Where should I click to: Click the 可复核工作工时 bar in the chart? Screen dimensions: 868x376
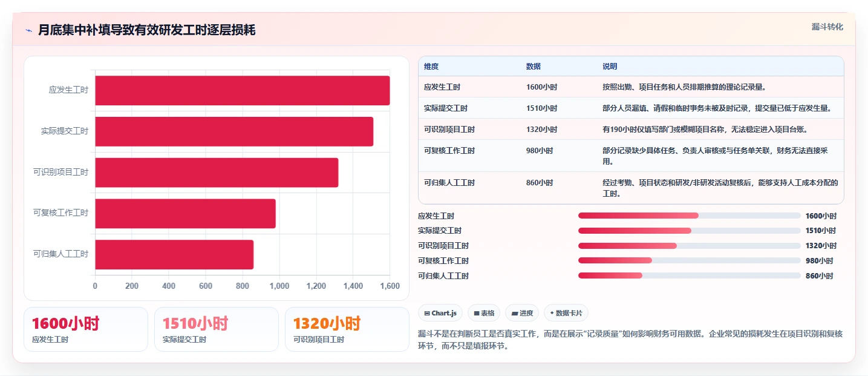click(x=185, y=214)
